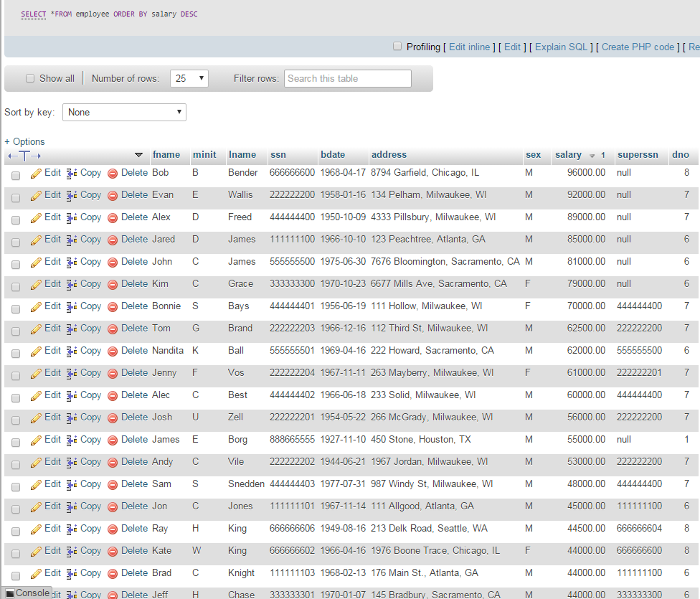
Task: Click the Create PHP code link
Action: tap(638, 47)
